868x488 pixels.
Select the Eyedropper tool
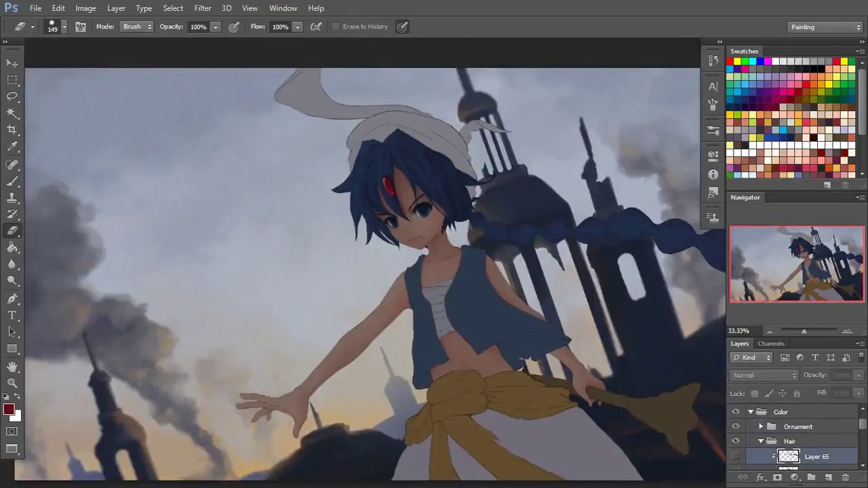click(12, 147)
